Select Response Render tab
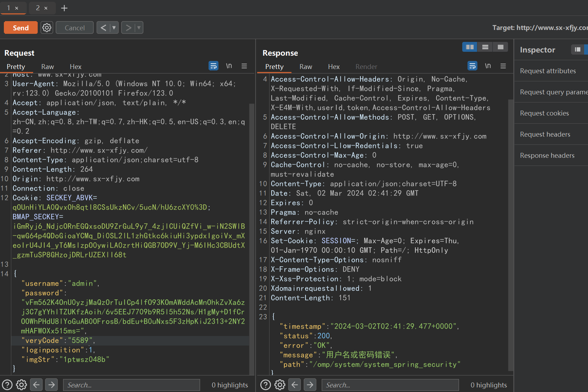 [x=366, y=67]
